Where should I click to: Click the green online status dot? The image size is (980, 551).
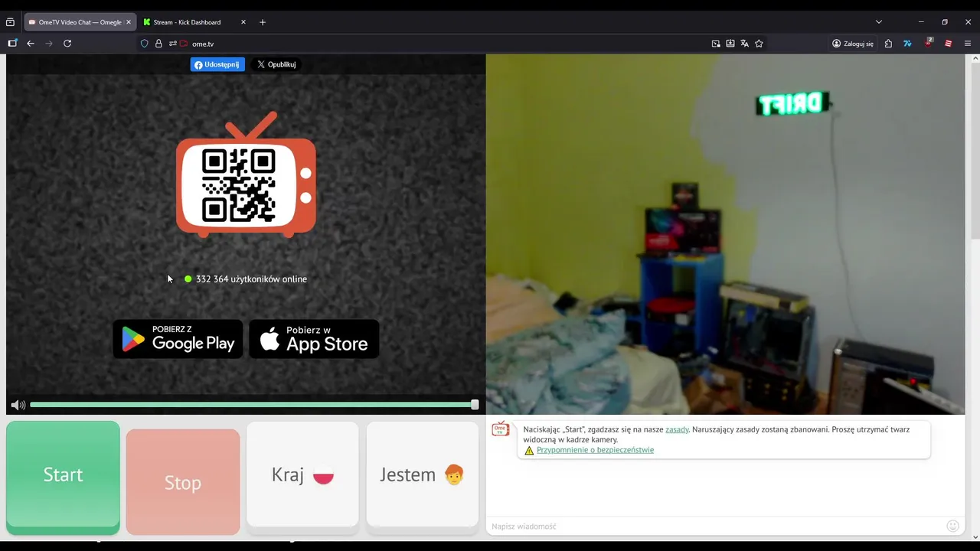[x=188, y=279]
